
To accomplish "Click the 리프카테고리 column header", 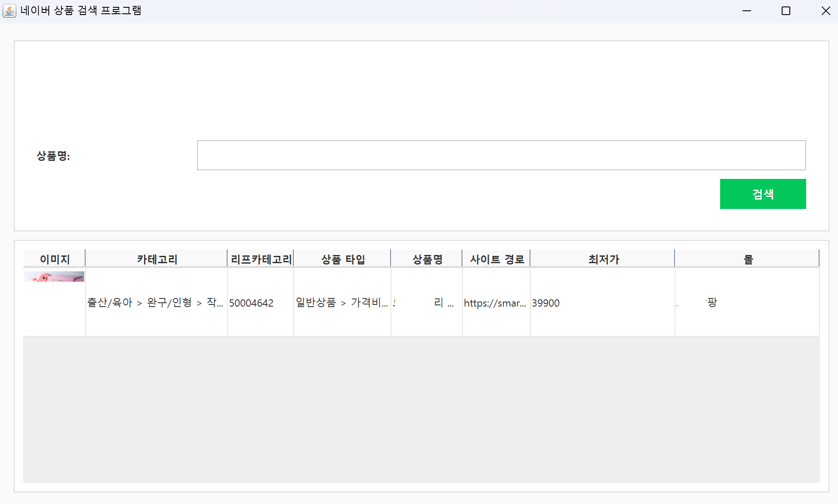I will pos(261,259).
